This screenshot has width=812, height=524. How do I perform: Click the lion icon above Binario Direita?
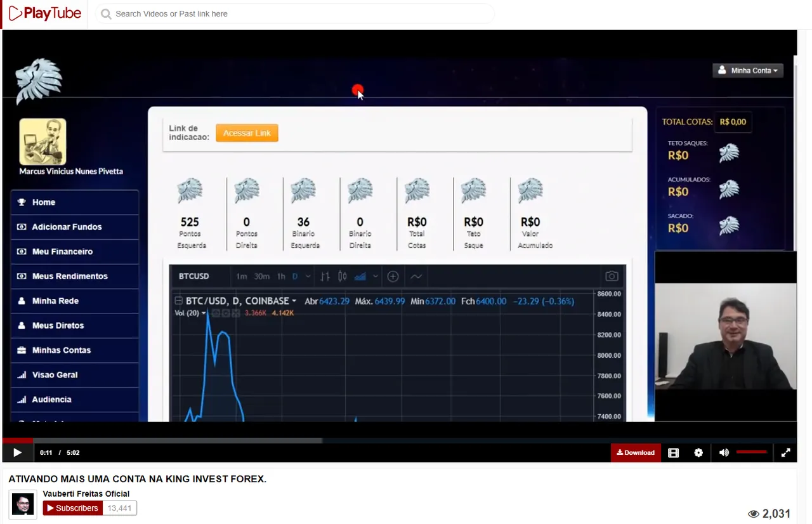pyautogui.click(x=360, y=190)
